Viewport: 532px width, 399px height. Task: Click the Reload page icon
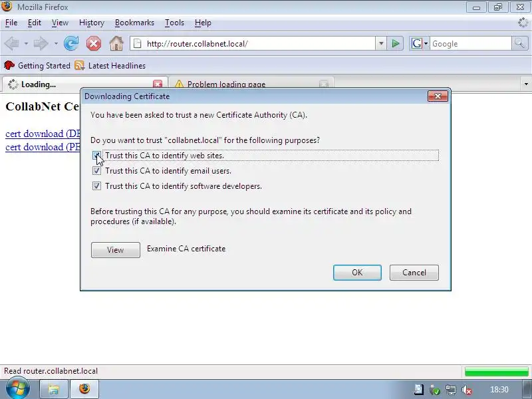(71, 43)
